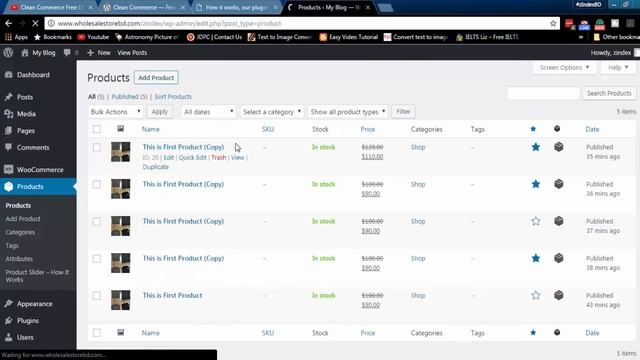
Task: Sort the table by Date column header
Action: click(x=592, y=129)
